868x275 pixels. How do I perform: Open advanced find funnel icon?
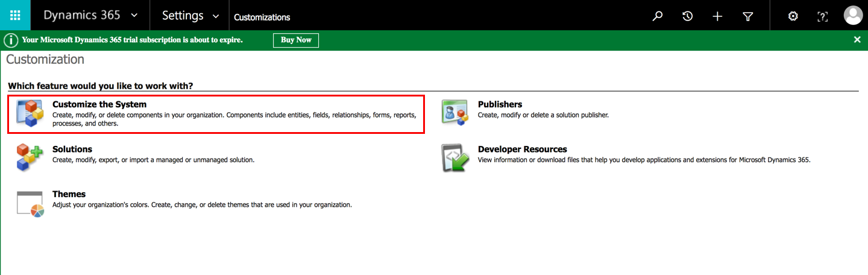748,16
